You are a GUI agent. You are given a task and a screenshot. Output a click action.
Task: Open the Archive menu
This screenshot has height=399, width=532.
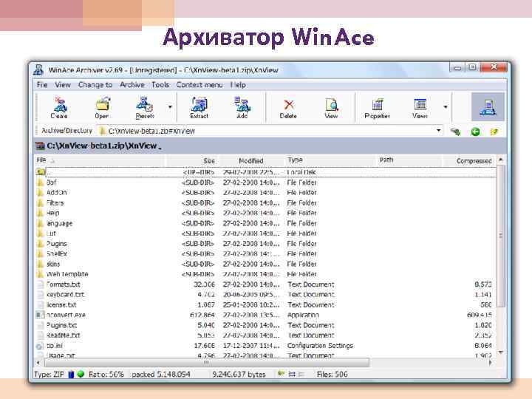click(132, 85)
